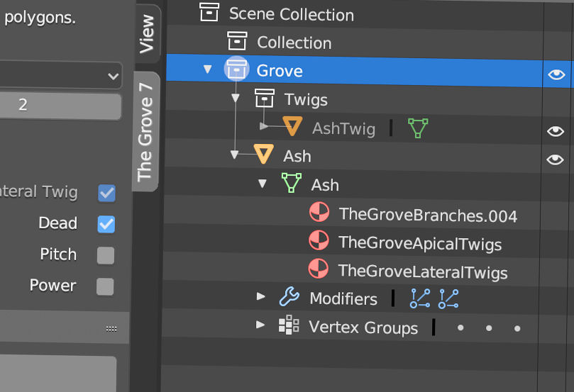The height and width of the screenshot is (392, 574).
Task: Switch to the View sidebar tab
Action: pos(147,34)
